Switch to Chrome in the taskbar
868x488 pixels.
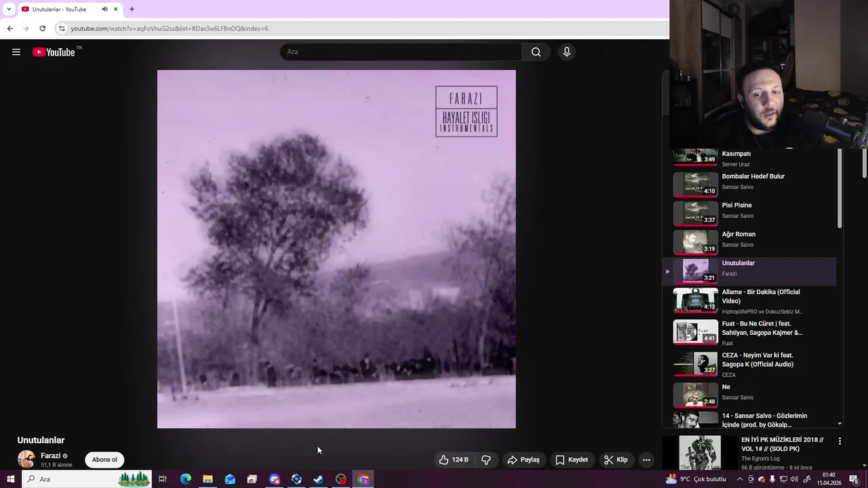tap(363, 479)
